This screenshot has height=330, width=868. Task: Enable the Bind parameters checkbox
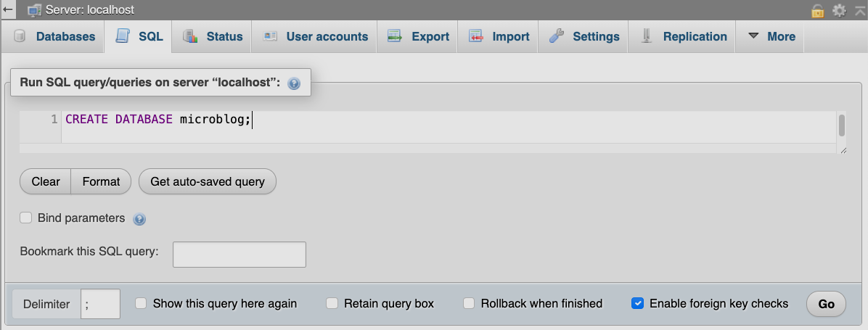click(26, 218)
